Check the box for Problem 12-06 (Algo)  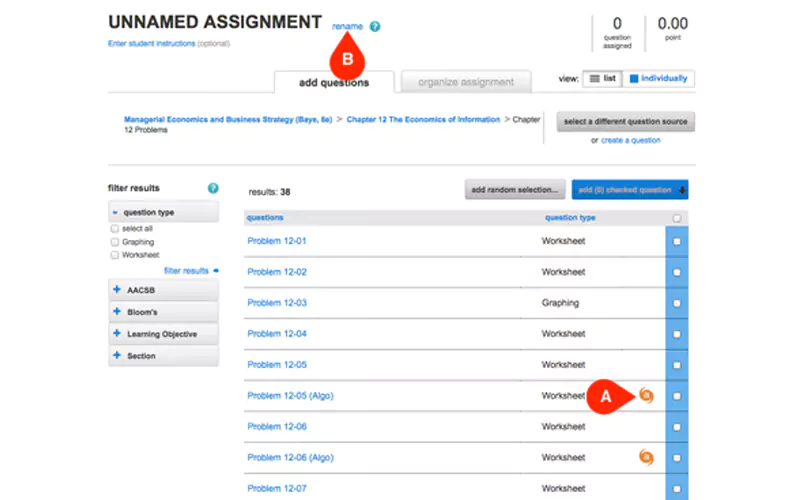pyautogui.click(x=677, y=458)
